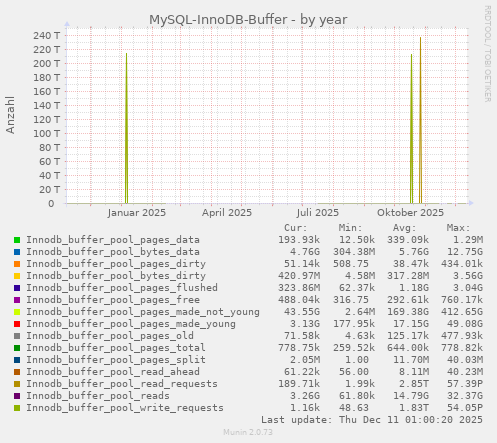
Task: Click the Innodb_buffer_pool_pages_old gray swatch
Action: [x=17, y=336]
